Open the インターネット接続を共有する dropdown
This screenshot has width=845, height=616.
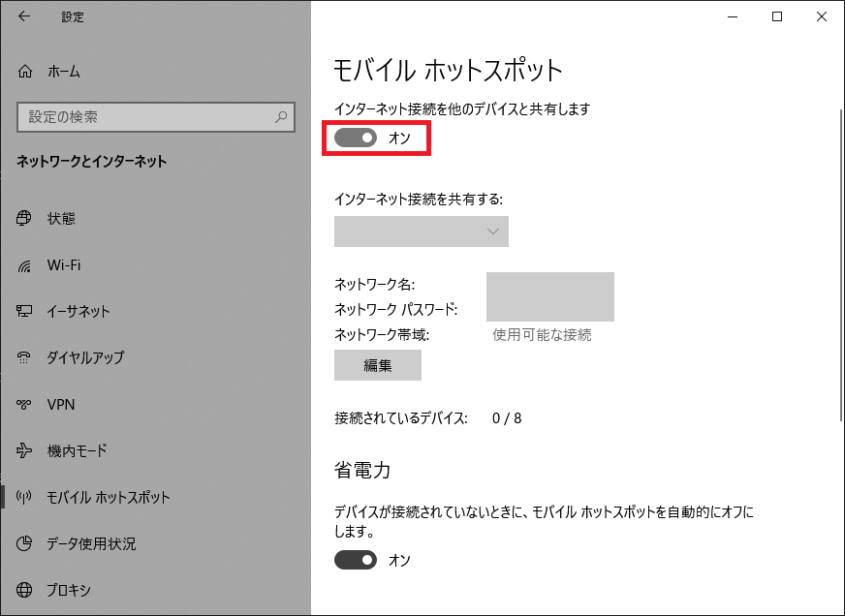(422, 231)
